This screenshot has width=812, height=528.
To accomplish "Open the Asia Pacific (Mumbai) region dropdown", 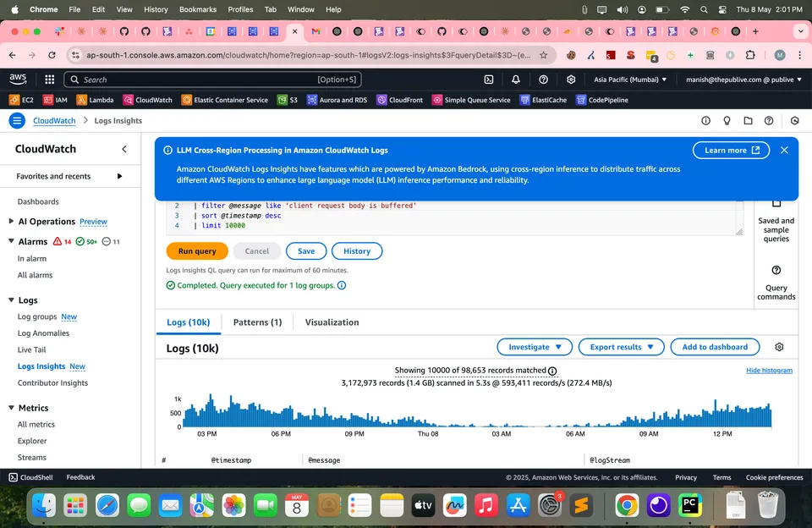I will click(x=630, y=80).
